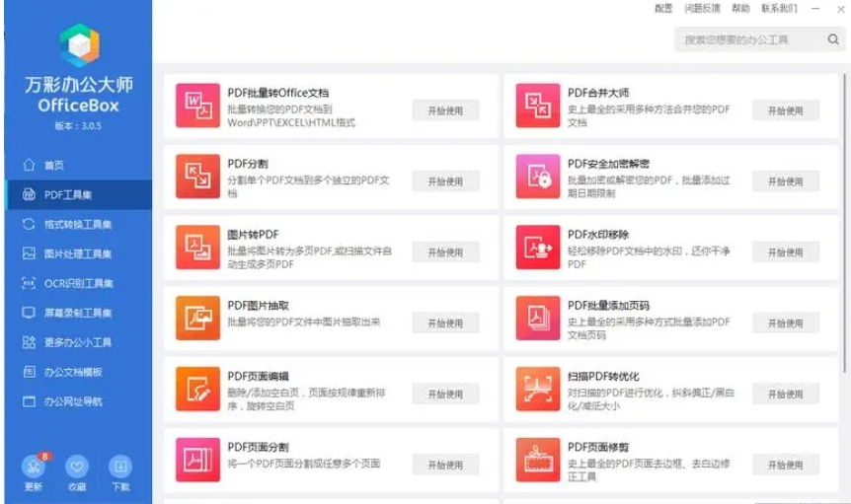
Task: Open the PDF水印移除 tool icon
Action: [x=538, y=248]
